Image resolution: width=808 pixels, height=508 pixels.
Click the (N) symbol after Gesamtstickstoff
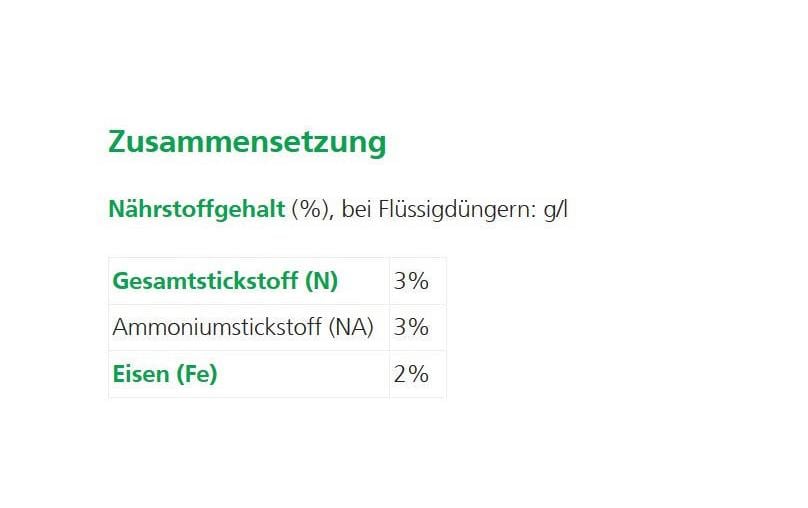(321, 281)
